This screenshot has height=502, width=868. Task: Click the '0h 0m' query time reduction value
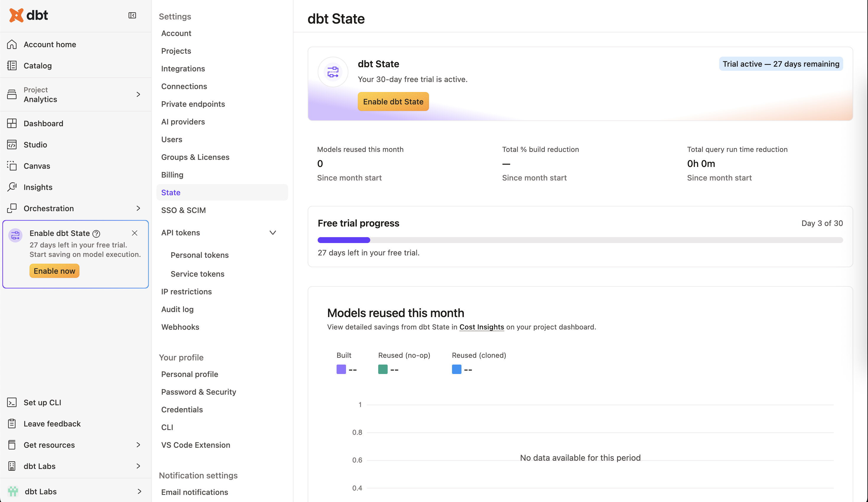[701, 164]
